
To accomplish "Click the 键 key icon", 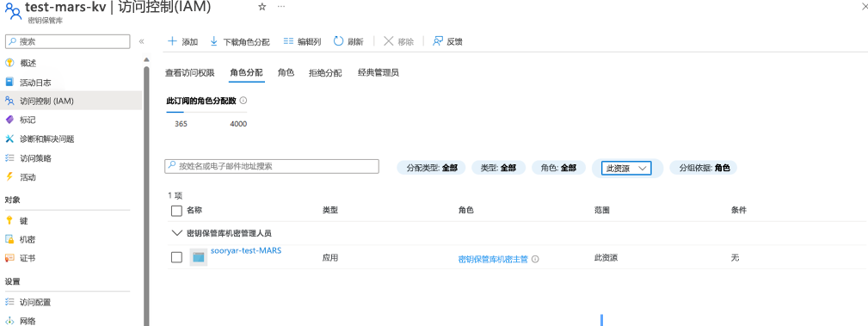I will [x=9, y=220].
